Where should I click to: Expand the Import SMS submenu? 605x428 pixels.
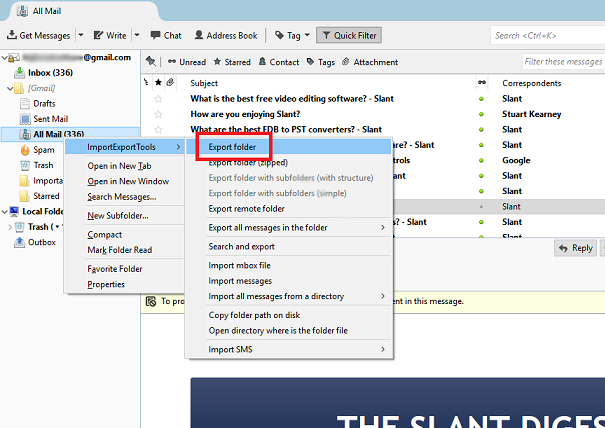pyautogui.click(x=289, y=350)
